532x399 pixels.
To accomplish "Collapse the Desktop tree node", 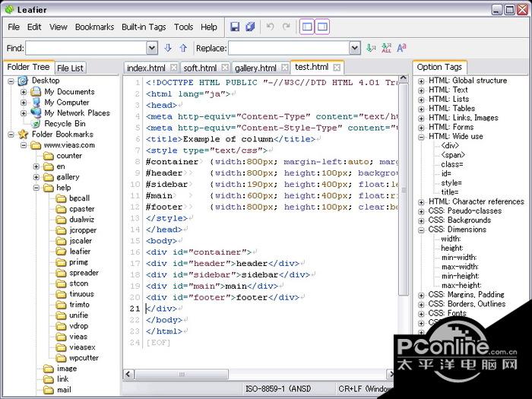I will point(11,81).
